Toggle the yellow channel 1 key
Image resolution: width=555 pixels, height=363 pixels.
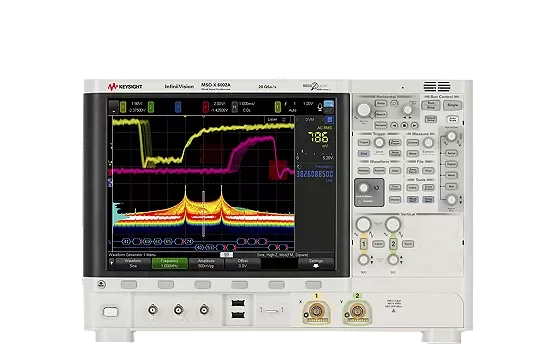(363, 244)
